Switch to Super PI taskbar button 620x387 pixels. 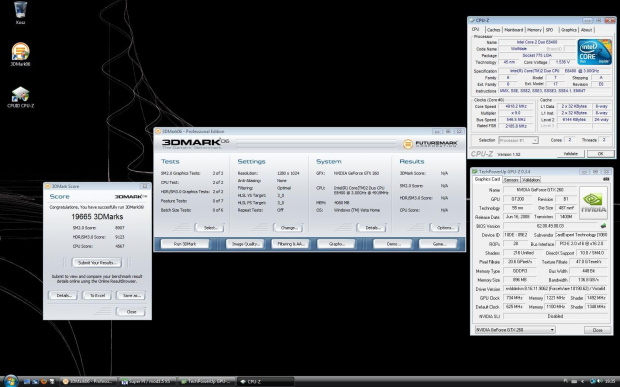(147, 381)
